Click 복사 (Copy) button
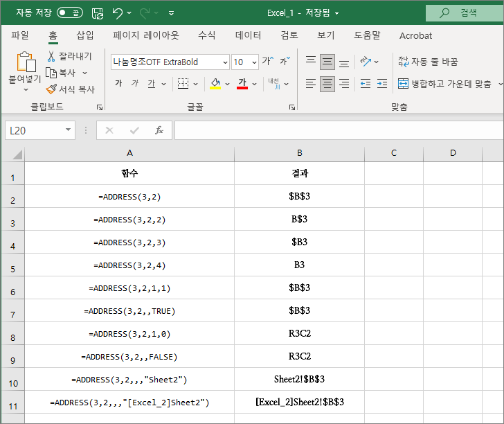The image size is (504, 424). pyautogui.click(x=60, y=73)
